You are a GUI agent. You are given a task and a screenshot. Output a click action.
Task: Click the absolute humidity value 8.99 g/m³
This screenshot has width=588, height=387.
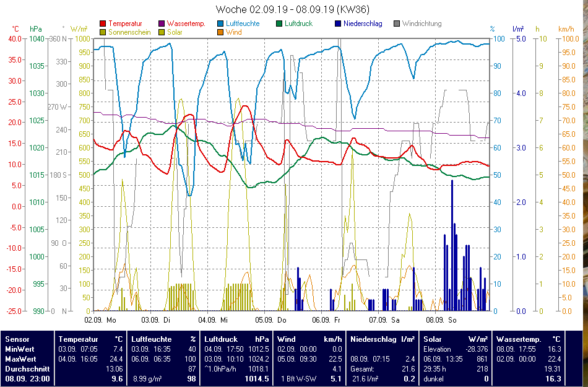[x=147, y=379]
